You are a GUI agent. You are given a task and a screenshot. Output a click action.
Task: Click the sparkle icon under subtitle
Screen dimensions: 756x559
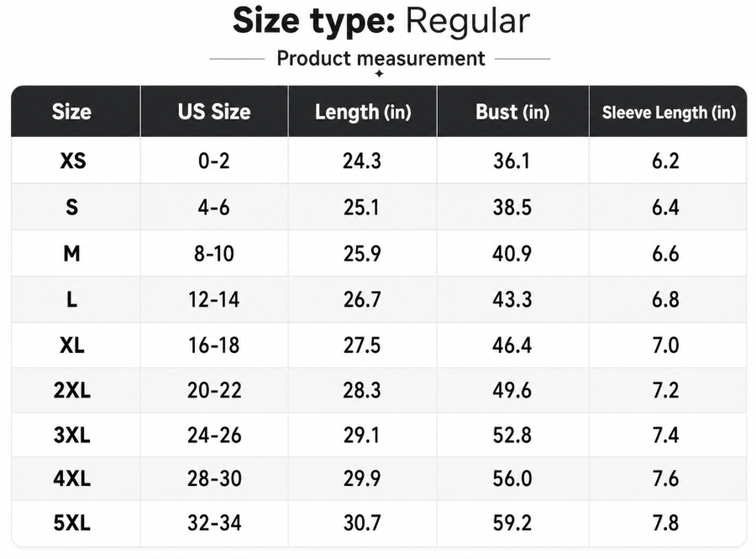point(380,73)
